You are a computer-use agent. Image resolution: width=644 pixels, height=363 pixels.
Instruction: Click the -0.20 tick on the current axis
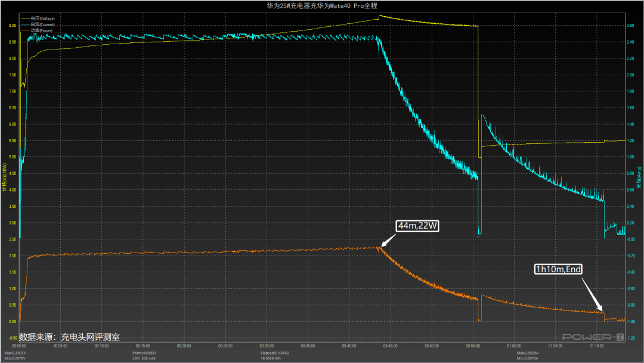click(630, 256)
